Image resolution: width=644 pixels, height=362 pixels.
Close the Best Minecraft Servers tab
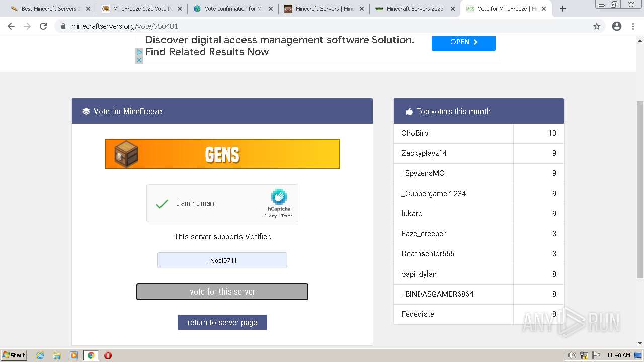click(88, 9)
